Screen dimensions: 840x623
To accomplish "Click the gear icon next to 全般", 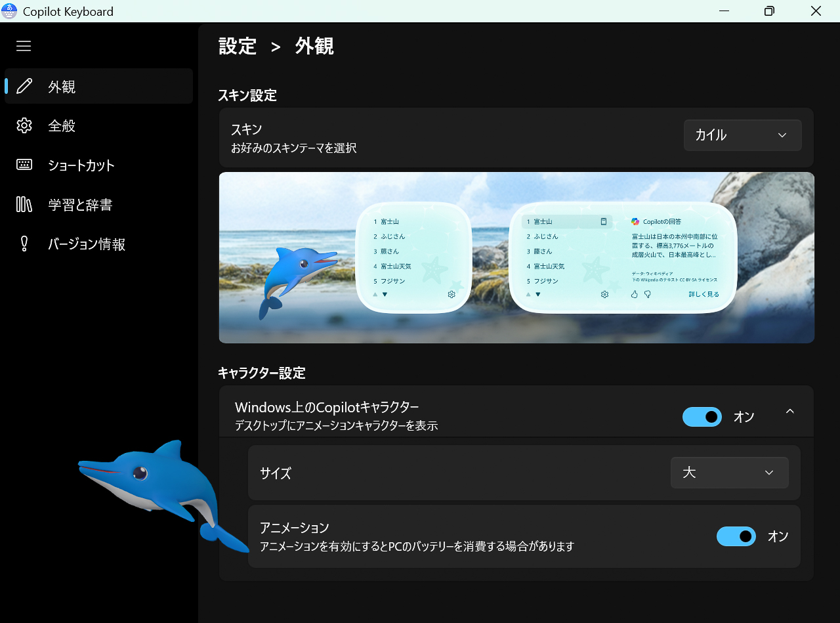I will point(24,125).
